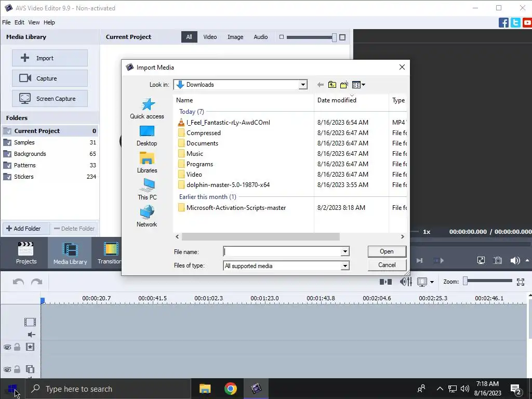
Task: Click Cancel in Import Media dialog
Action: pos(387,265)
